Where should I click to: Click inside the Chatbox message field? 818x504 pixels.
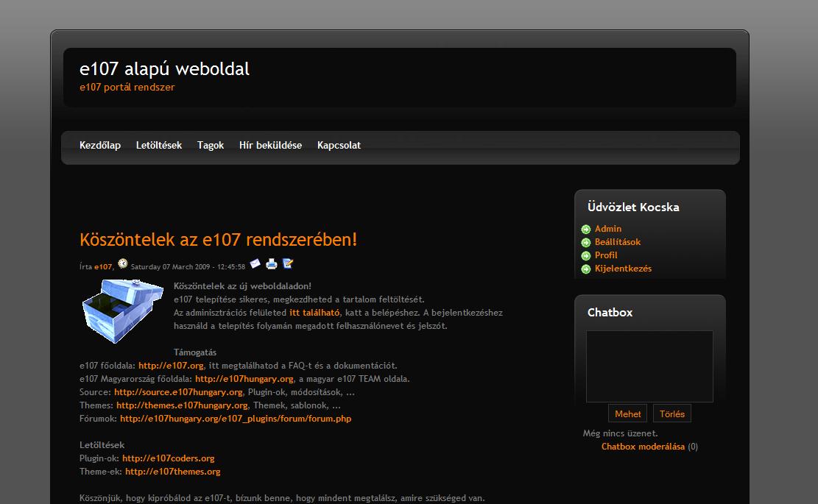pyautogui.click(x=649, y=366)
